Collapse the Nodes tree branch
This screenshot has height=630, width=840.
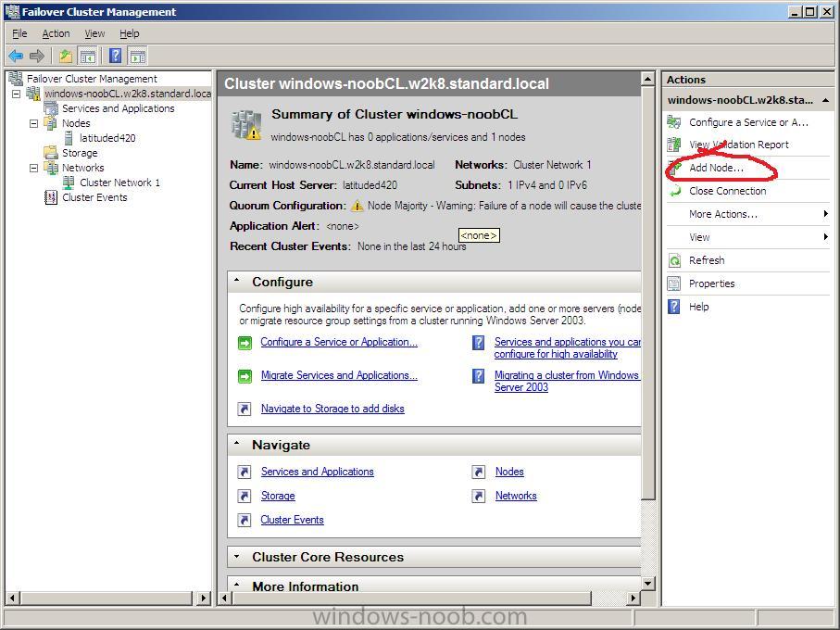33,123
